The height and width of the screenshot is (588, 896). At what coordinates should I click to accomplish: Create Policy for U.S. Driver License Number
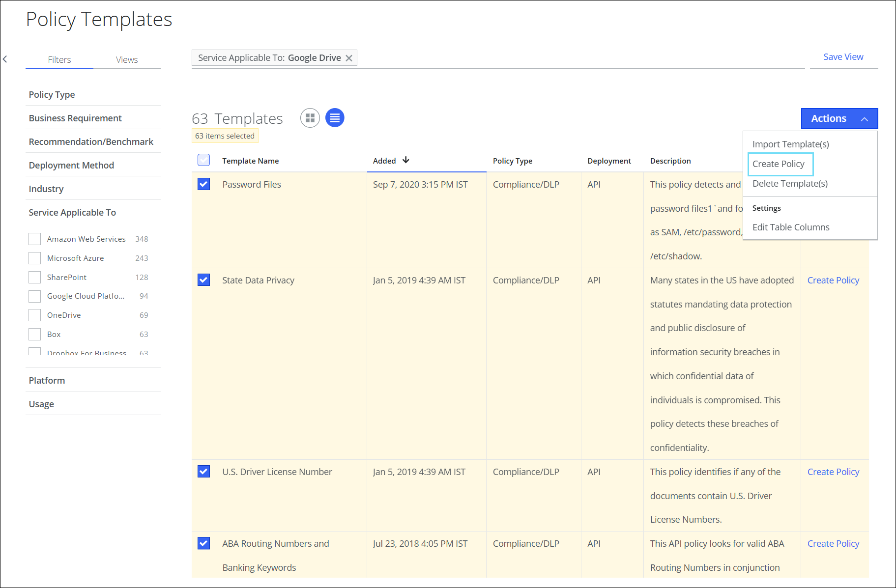click(833, 472)
